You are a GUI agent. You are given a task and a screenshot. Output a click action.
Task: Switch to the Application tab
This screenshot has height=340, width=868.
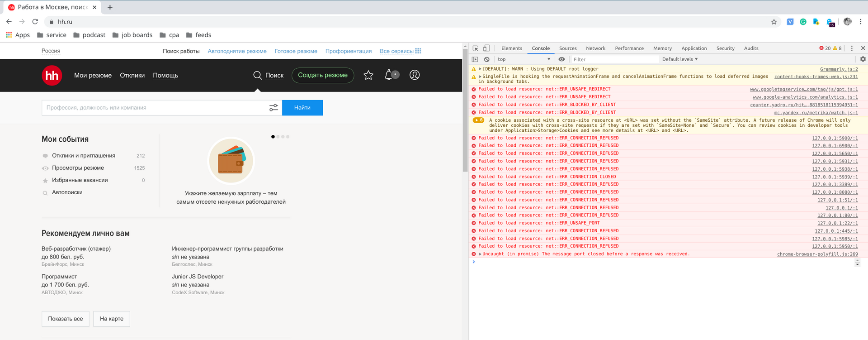click(694, 48)
